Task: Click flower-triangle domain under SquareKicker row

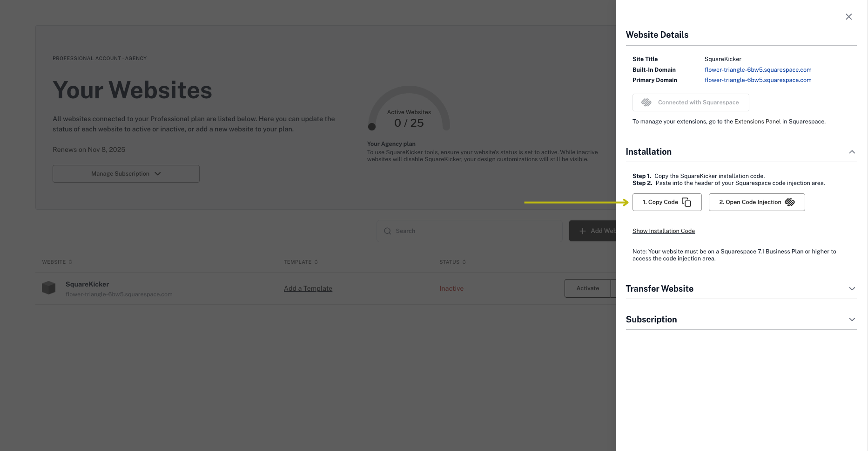Action: (x=119, y=294)
